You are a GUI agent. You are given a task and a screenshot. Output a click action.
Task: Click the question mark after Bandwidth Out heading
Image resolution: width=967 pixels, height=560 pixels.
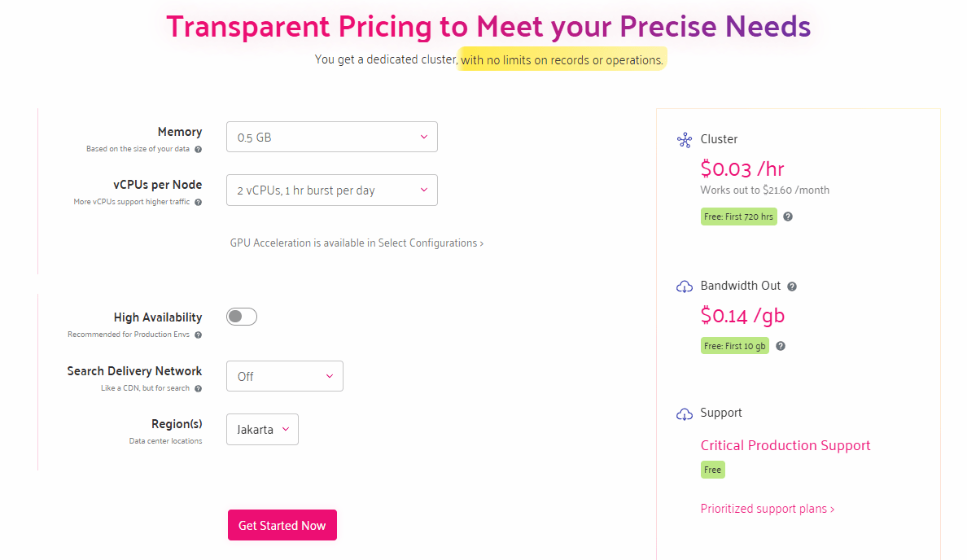(792, 286)
